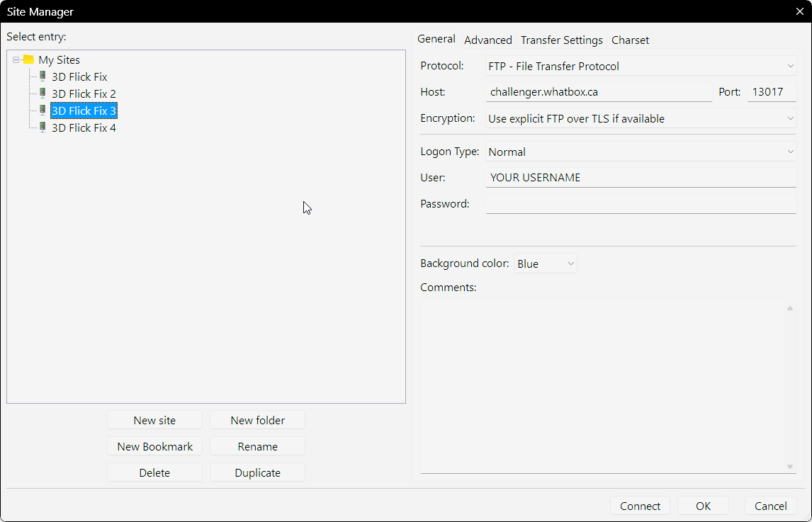
Task: Open the Logon Type dropdown
Action: (x=641, y=152)
